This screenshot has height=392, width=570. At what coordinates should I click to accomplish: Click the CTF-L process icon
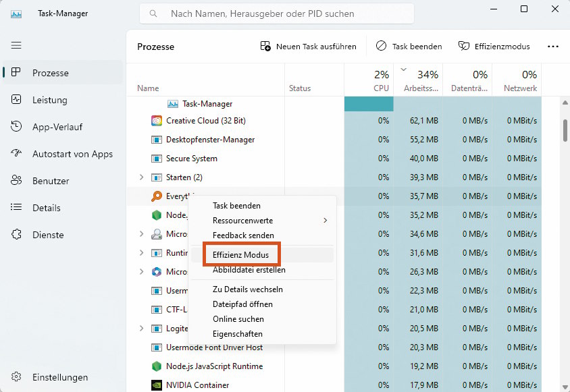(x=156, y=310)
